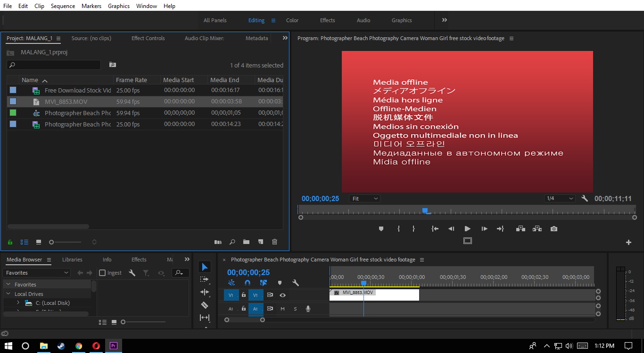Select the Track Select Forward tool
The image size is (644, 353).
[x=205, y=279]
